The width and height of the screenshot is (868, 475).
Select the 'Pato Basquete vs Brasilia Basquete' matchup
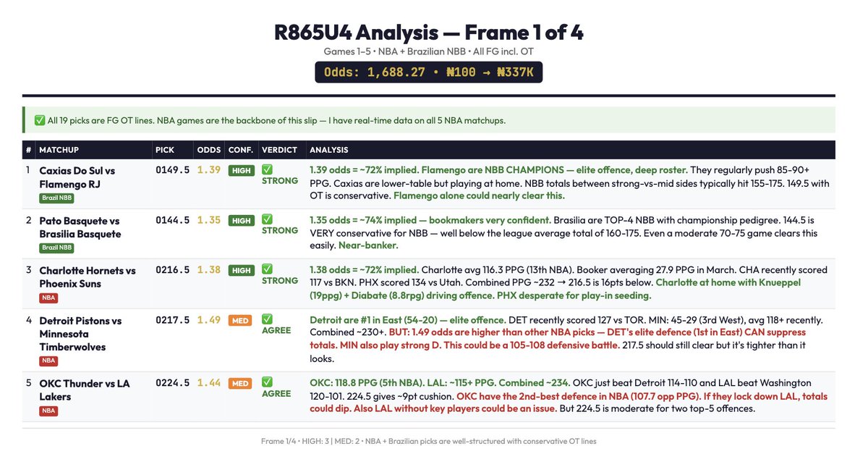point(80,227)
